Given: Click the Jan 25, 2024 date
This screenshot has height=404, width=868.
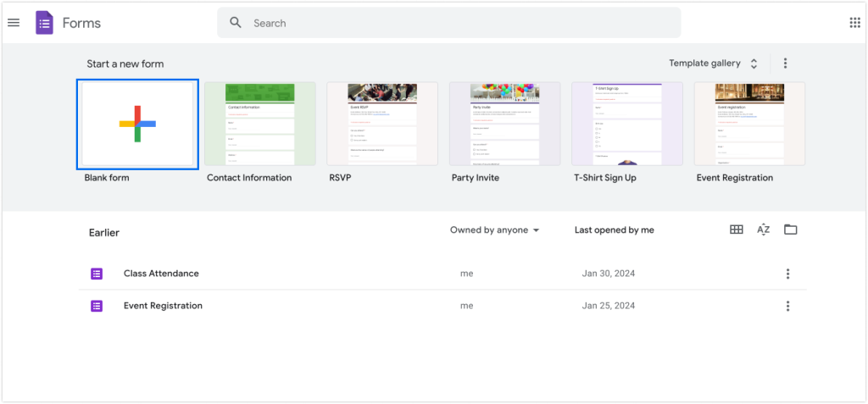Looking at the screenshot, I should [x=609, y=306].
